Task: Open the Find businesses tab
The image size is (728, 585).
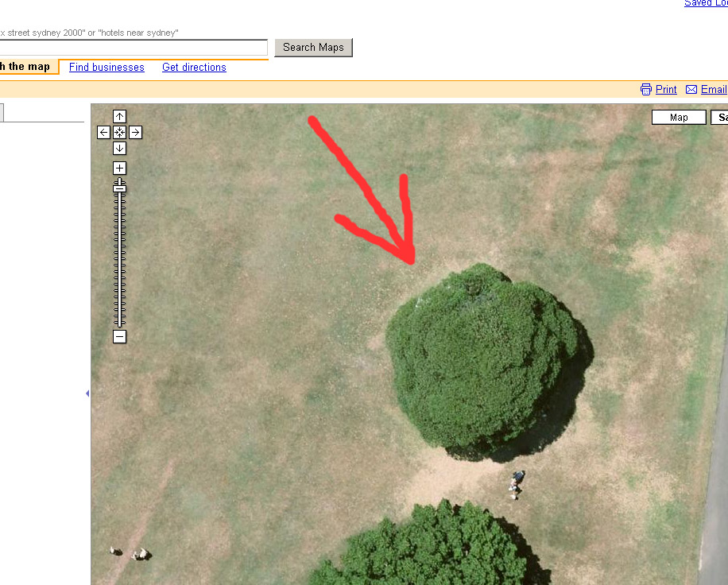Action: [x=106, y=68]
